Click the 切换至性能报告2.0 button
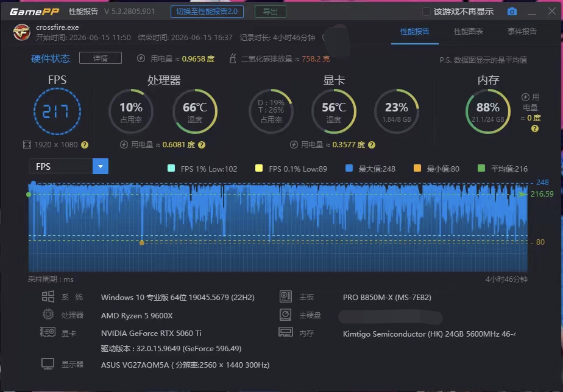This screenshot has width=563, height=392. pos(207,12)
